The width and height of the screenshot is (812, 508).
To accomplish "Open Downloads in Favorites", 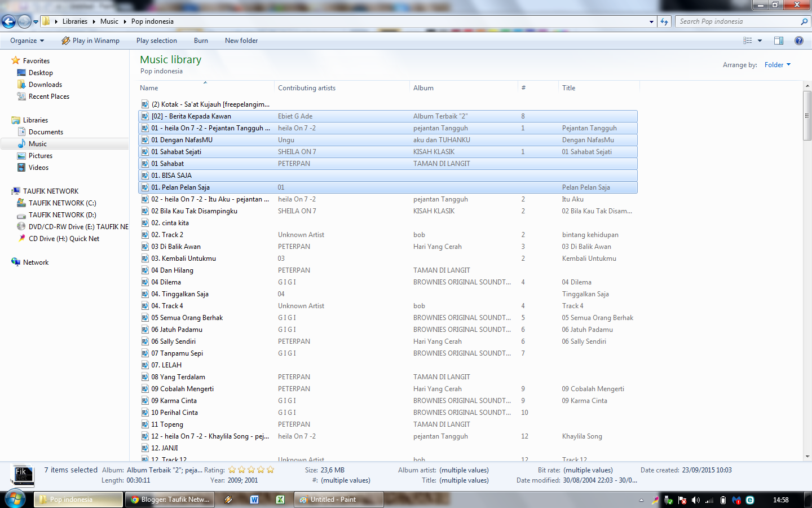I will click(x=45, y=85).
